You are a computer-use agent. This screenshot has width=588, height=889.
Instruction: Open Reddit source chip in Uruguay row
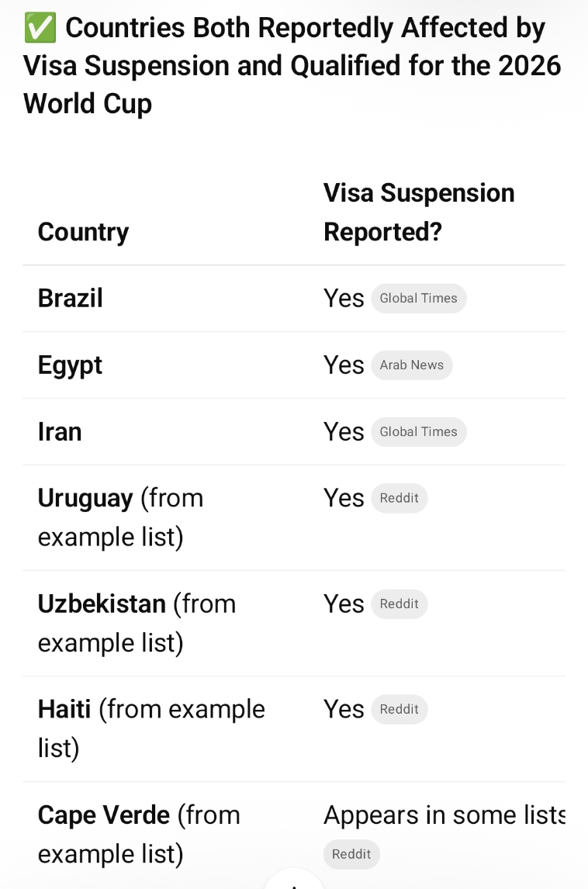tap(399, 499)
